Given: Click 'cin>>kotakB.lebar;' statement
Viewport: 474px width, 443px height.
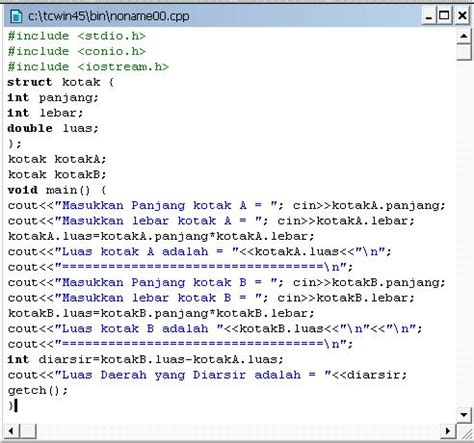Looking at the screenshot, I should point(346,298).
